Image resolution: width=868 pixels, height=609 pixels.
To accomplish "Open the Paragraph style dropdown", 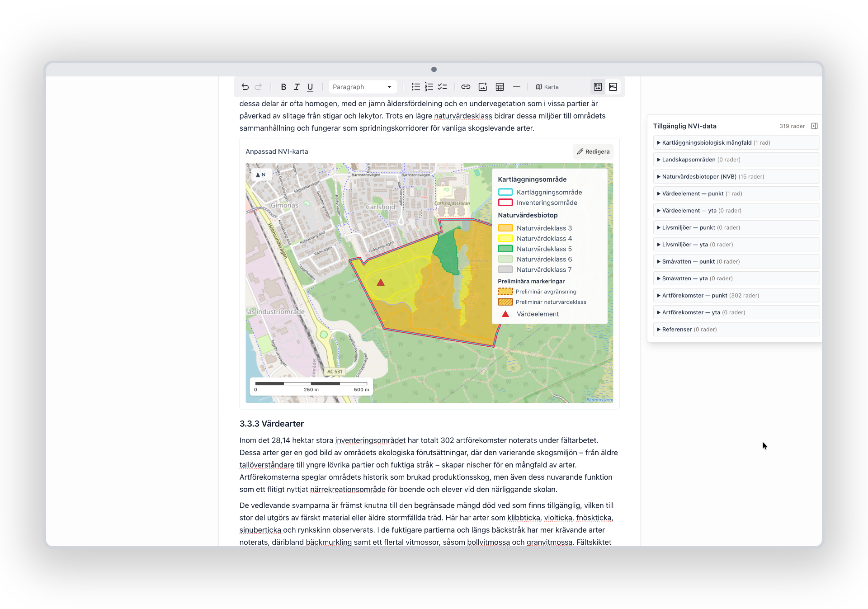I will pyautogui.click(x=363, y=87).
